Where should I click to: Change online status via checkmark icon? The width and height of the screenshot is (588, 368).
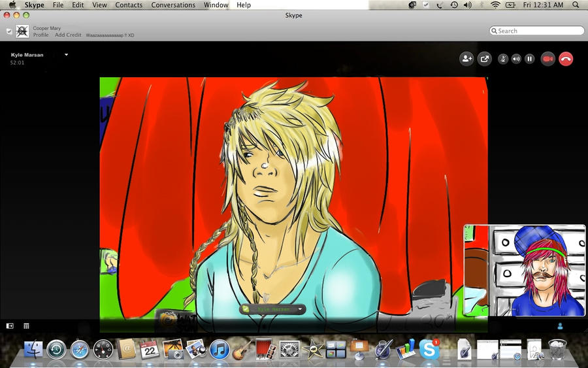[x=9, y=31]
